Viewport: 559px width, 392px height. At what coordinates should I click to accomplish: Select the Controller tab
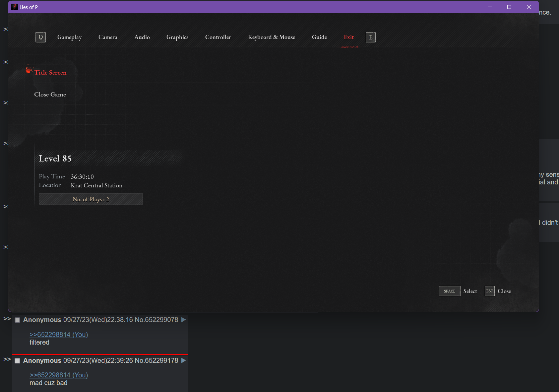point(218,37)
